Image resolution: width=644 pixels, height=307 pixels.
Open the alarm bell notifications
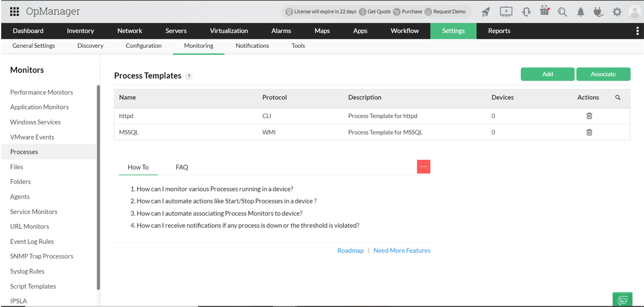tap(580, 12)
